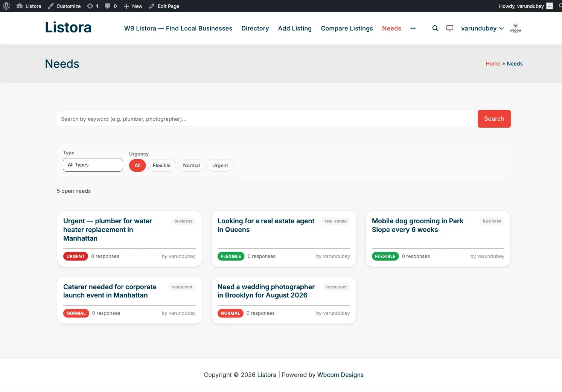Open the urgent plumber water heater need
Image resolution: width=562 pixels, height=392 pixels.
[108, 230]
